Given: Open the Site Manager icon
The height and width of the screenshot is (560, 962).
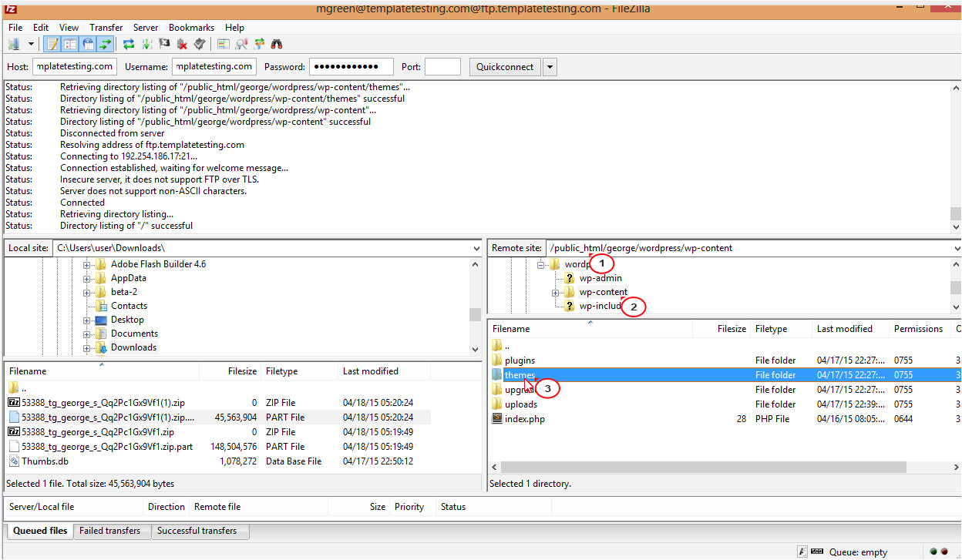Looking at the screenshot, I should (15, 45).
